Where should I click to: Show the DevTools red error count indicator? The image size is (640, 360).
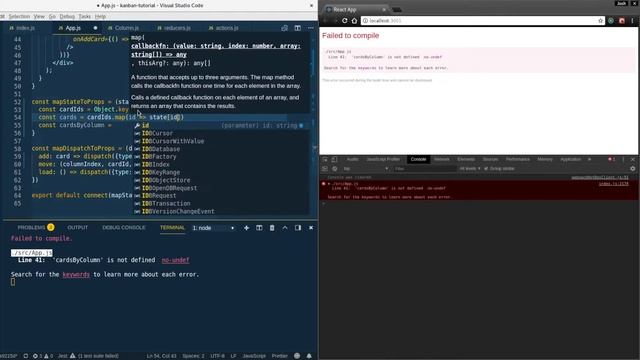pos(611,159)
